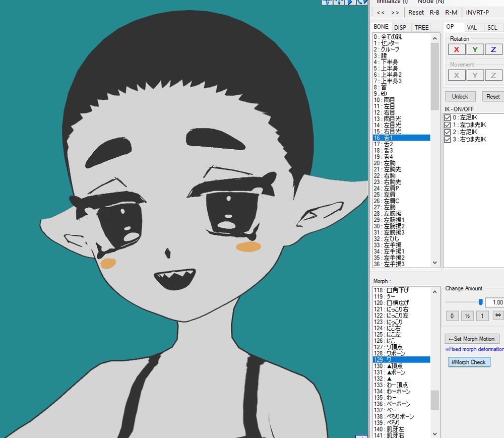504x438 pixels.
Task: Click the Set Morph Motion button
Action: tap(472, 339)
